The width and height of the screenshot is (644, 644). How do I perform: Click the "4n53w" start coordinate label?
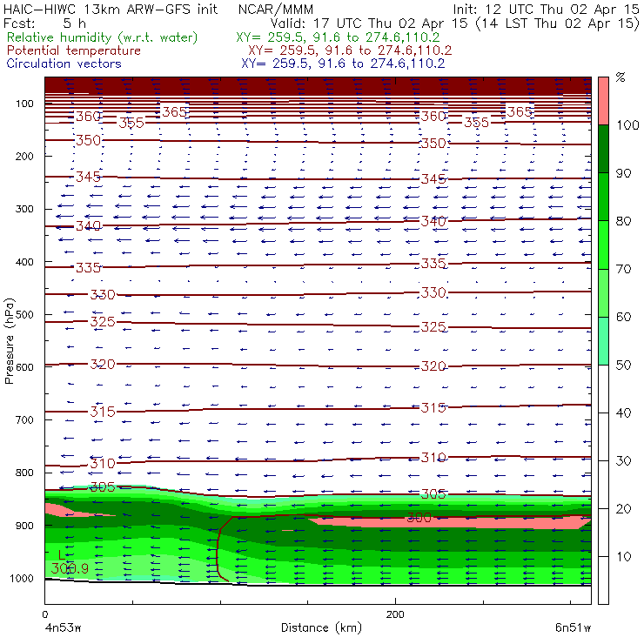click(63, 627)
